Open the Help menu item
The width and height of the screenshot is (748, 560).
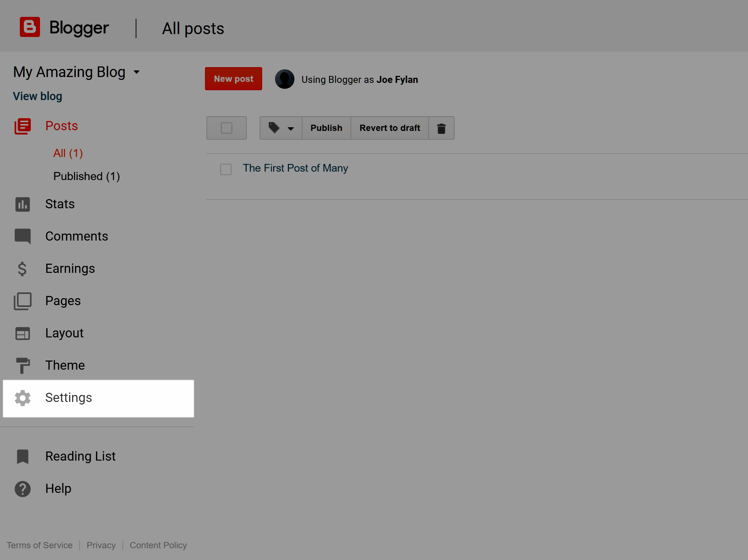[x=58, y=489]
